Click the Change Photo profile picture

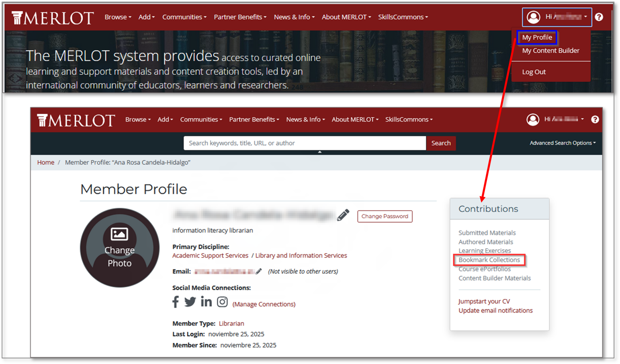pos(120,247)
